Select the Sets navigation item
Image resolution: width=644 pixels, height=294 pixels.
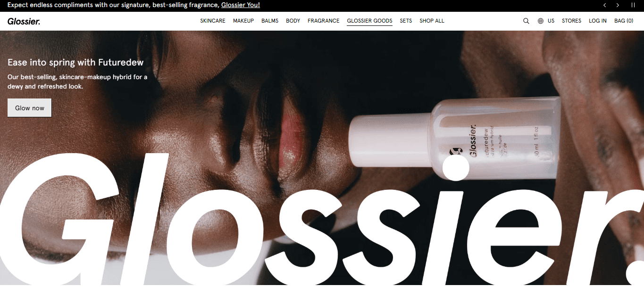406,21
